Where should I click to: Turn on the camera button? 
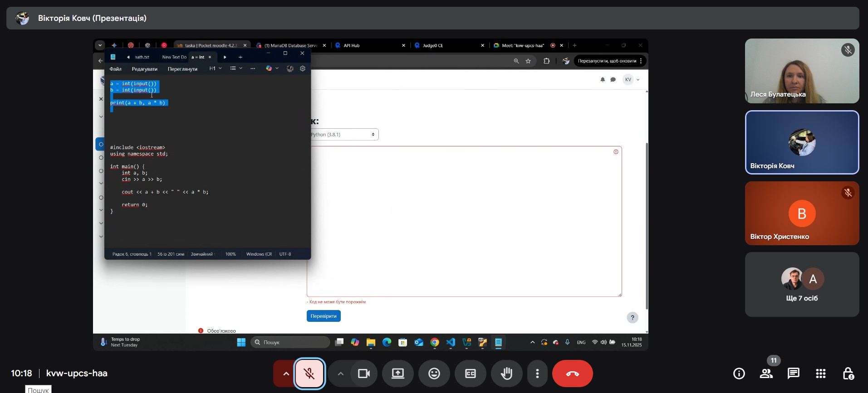coord(363,374)
